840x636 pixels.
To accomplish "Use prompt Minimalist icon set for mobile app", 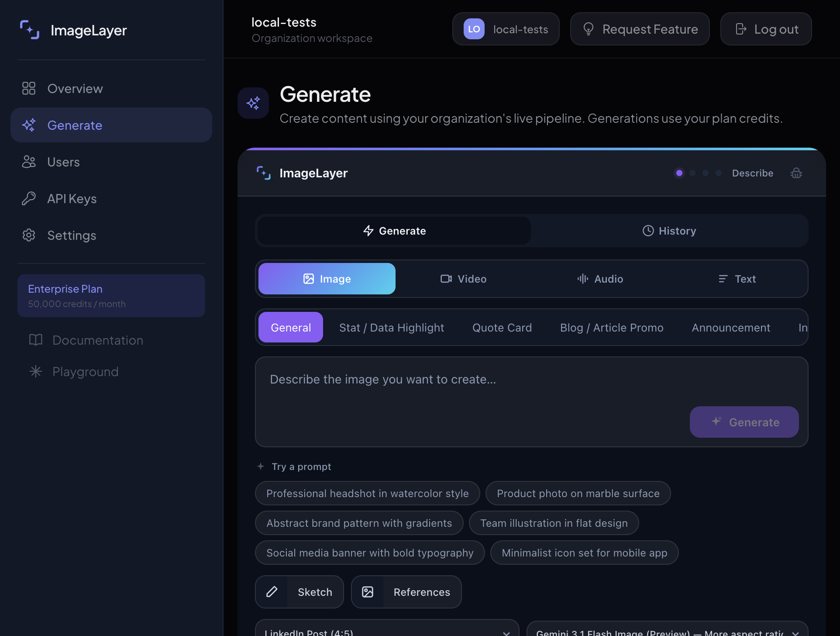I will 585,553.
